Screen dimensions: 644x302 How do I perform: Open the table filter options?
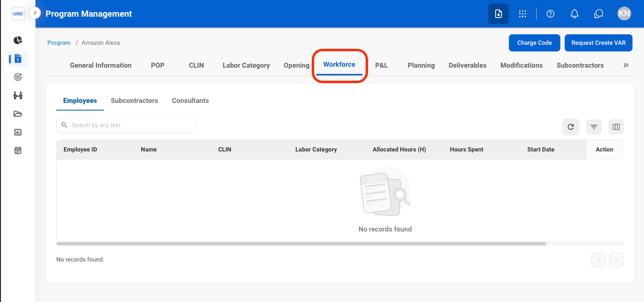(x=594, y=127)
